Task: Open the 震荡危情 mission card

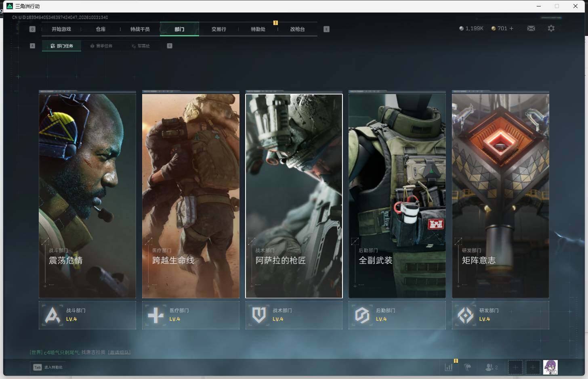Action: (87, 196)
